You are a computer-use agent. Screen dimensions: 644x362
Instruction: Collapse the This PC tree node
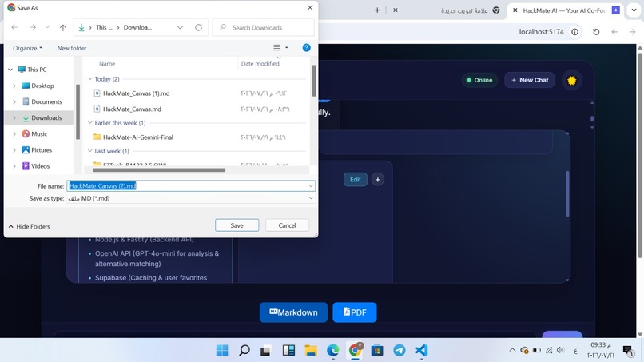tap(10, 70)
